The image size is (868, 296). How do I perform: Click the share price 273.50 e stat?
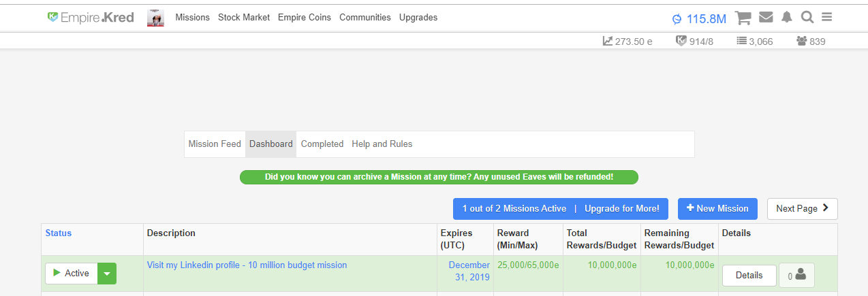(x=627, y=41)
